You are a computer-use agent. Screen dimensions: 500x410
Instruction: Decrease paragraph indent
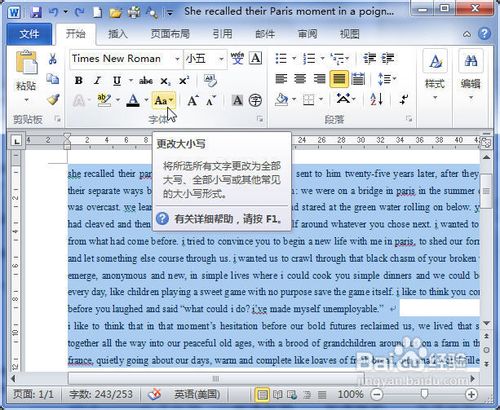click(x=369, y=58)
